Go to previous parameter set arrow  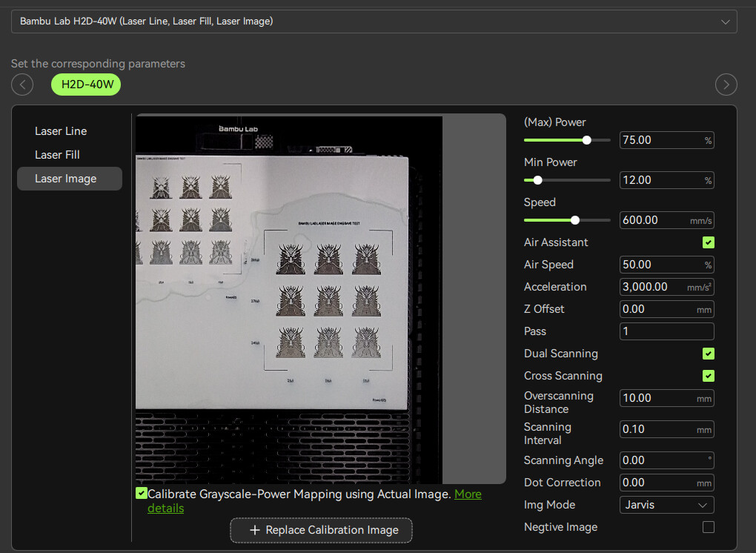[22, 85]
